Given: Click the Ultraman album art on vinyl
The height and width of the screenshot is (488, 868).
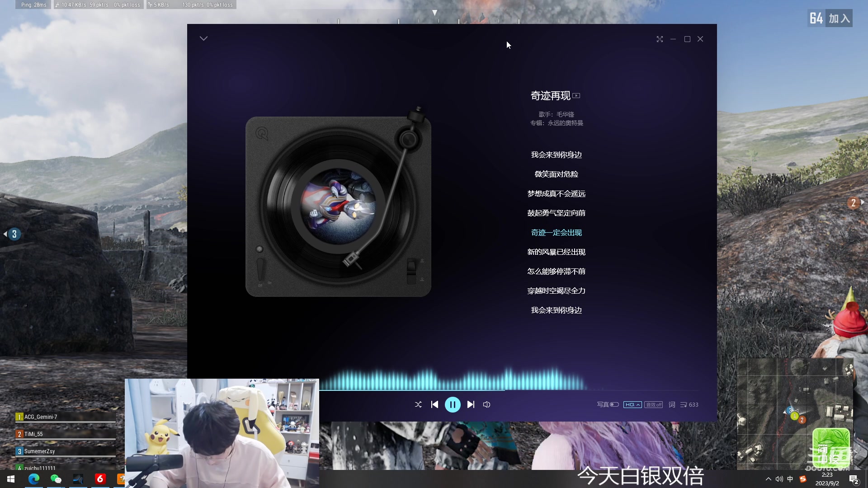Looking at the screenshot, I should pyautogui.click(x=338, y=206).
